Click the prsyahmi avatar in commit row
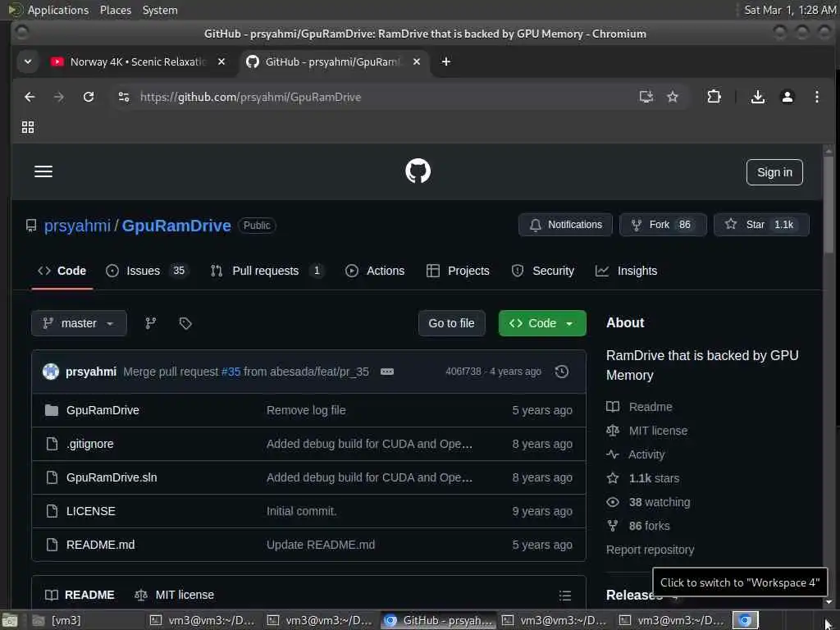 tap(51, 372)
